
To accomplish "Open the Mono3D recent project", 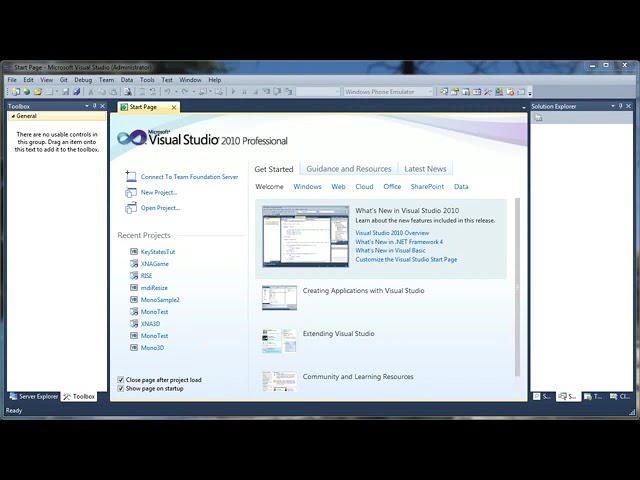I will (152, 348).
